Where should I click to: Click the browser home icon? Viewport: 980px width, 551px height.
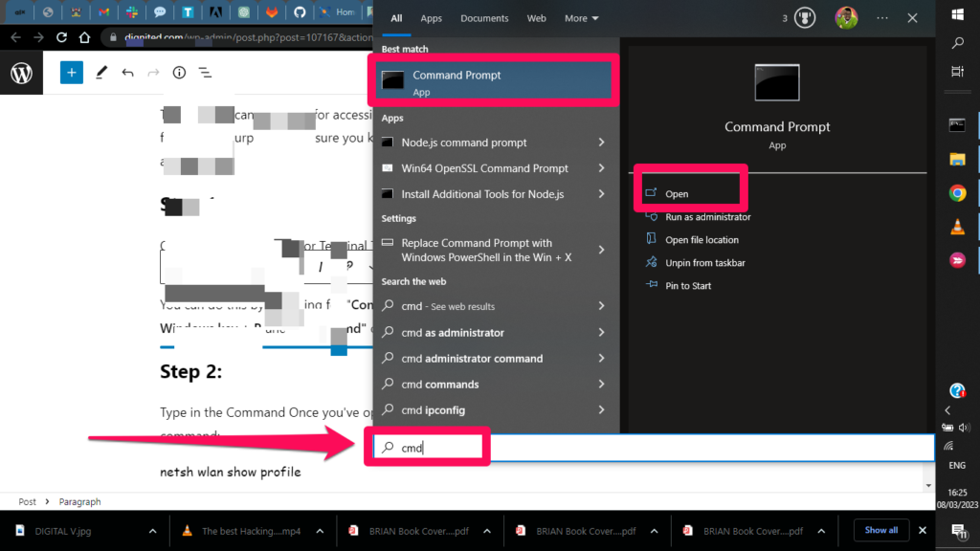[x=84, y=37]
